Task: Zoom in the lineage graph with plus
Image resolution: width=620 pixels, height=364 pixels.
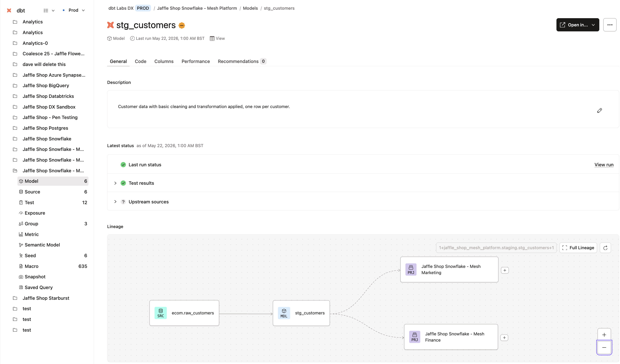Action: [x=604, y=335]
